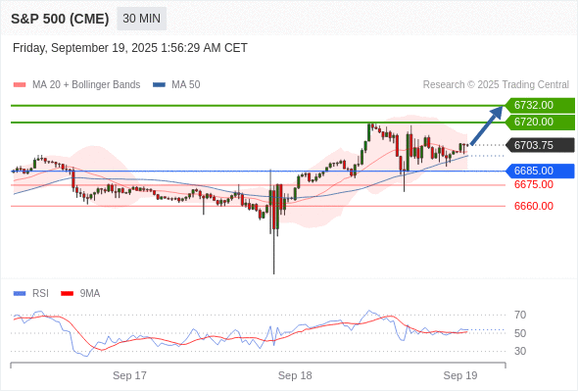Image resolution: width=578 pixels, height=392 pixels.
Task: Click the red 6675.00 support label
Action: [x=533, y=184]
